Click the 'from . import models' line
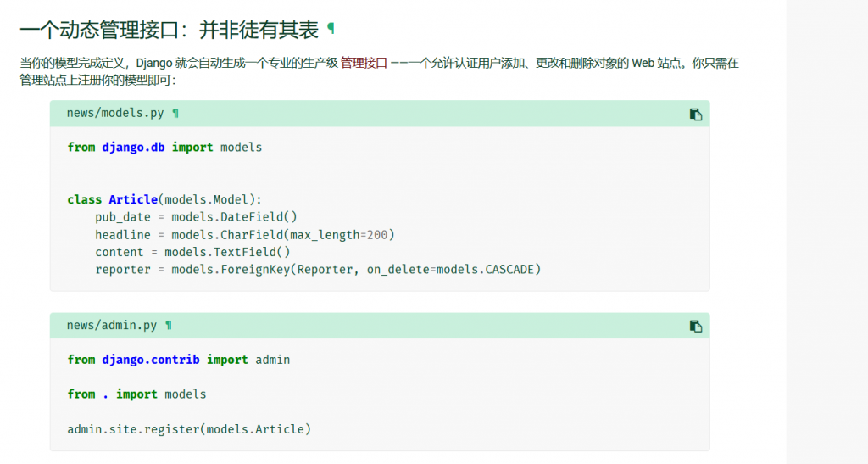 tap(136, 394)
